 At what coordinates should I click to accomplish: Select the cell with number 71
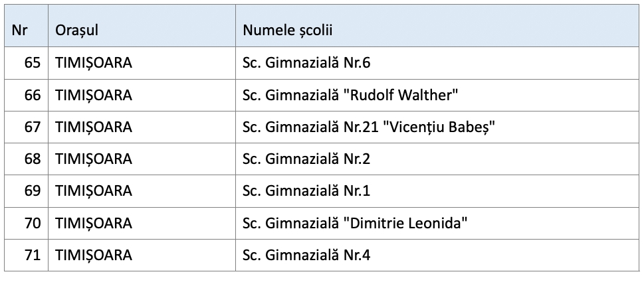[x=33, y=255]
